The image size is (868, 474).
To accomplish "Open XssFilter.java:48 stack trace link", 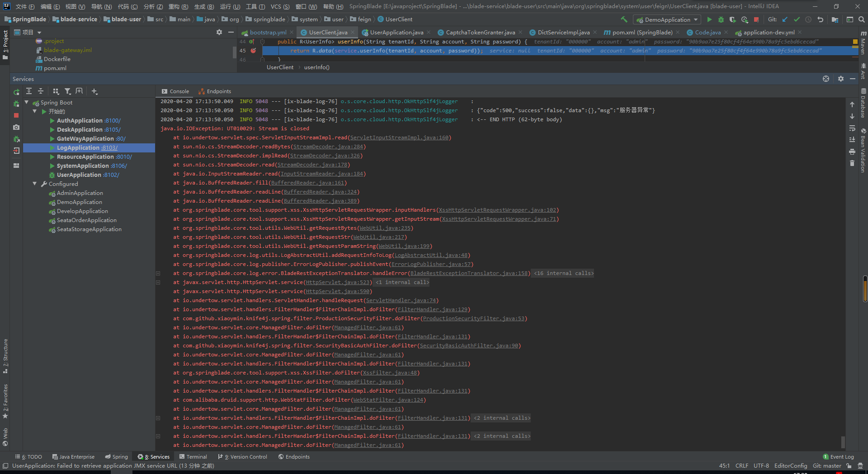I will point(390,373).
